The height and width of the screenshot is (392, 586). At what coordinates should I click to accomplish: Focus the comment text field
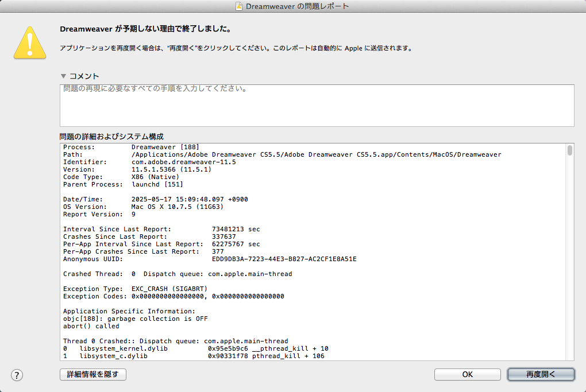click(317, 106)
